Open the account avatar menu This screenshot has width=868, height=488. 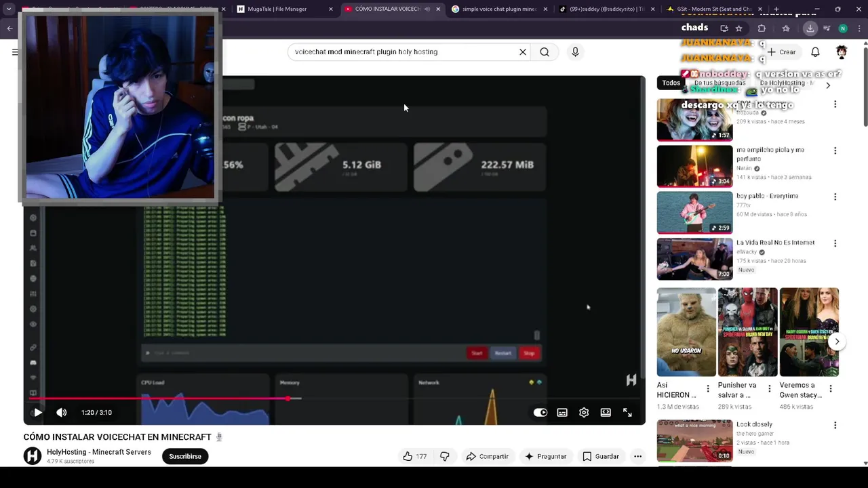[x=842, y=52]
